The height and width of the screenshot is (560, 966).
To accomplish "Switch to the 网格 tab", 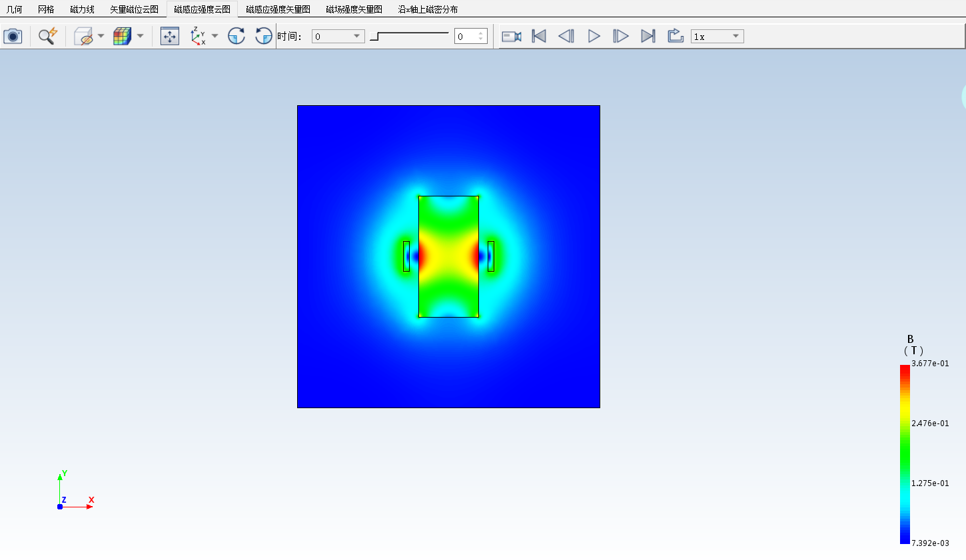I will click(x=46, y=9).
